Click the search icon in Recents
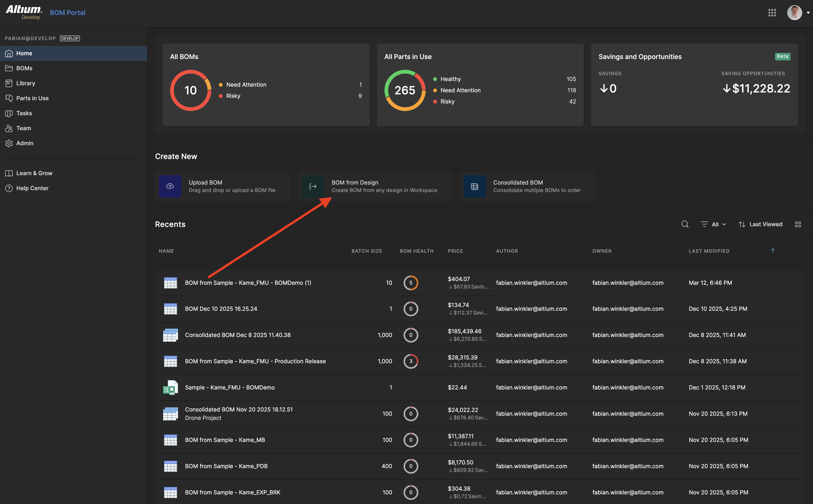The width and height of the screenshot is (813, 504). pos(685,224)
